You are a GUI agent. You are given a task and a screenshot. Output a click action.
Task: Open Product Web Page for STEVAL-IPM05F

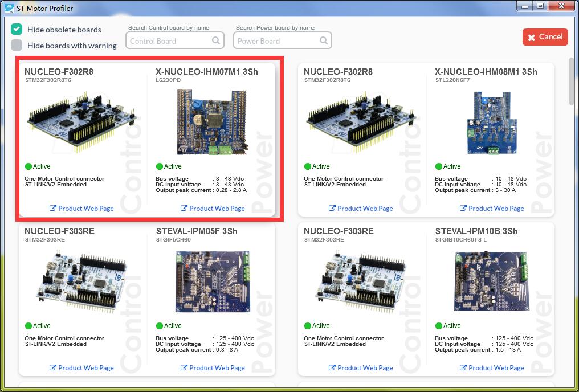point(213,367)
